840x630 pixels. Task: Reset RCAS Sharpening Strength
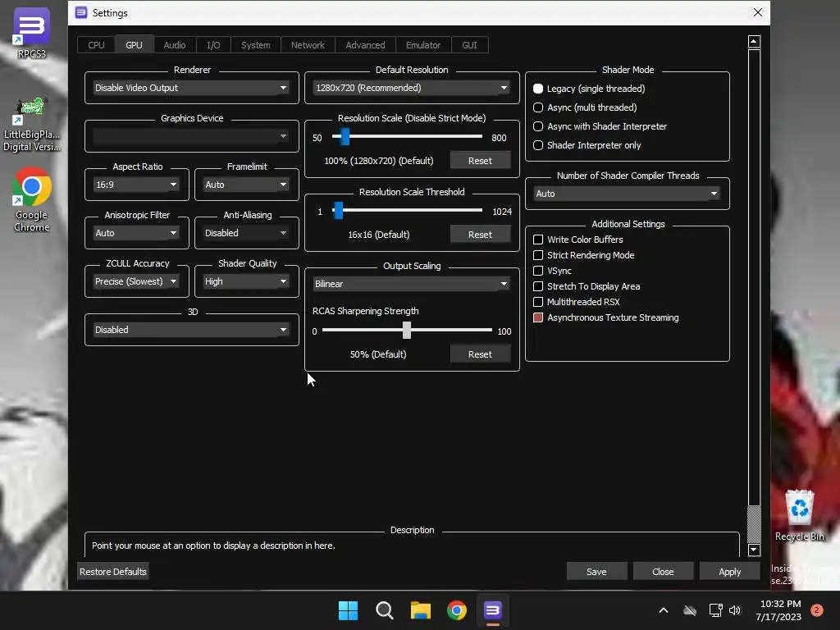480,354
